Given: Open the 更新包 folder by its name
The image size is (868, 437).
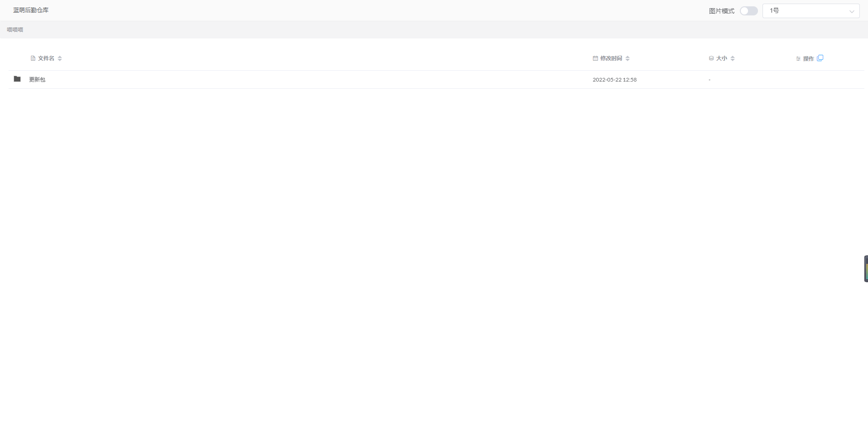Looking at the screenshot, I should click(37, 80).
